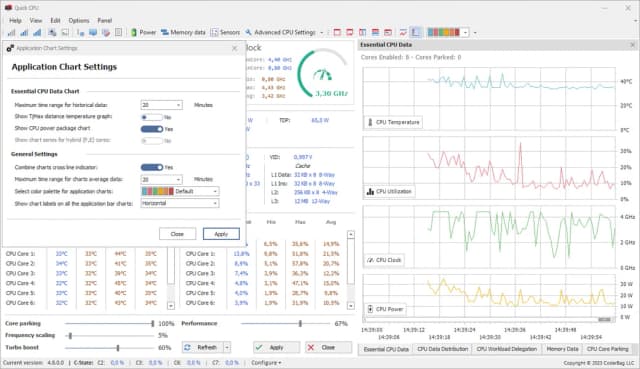Click the gauge icon of CPU Clock
The image size is (640, 369).
(370, 260)
